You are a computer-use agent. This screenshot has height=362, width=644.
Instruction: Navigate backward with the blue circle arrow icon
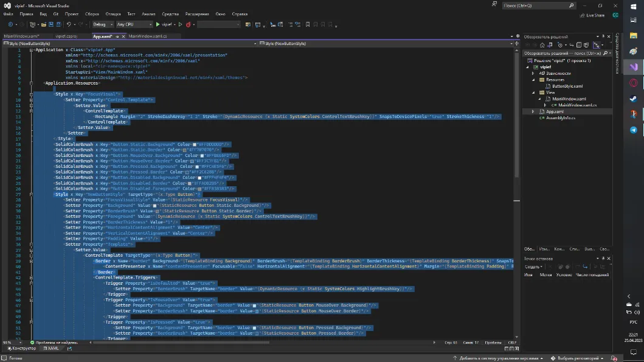tap(11, 25)
